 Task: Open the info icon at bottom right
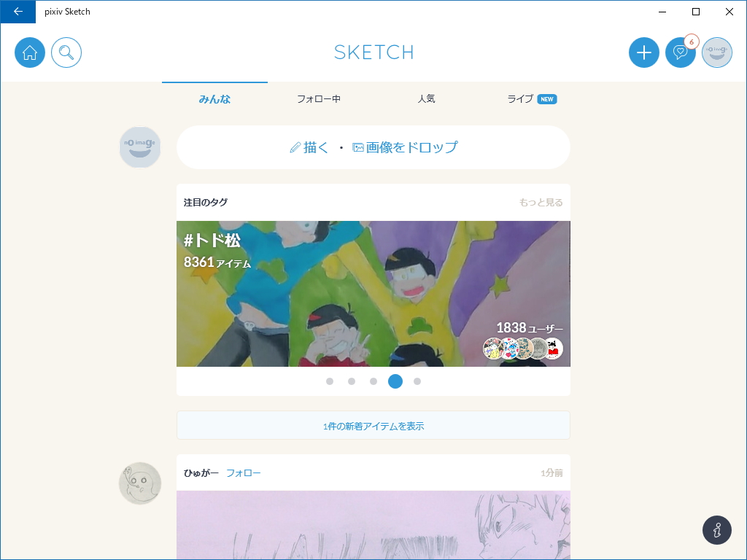[x=716, y=530]
